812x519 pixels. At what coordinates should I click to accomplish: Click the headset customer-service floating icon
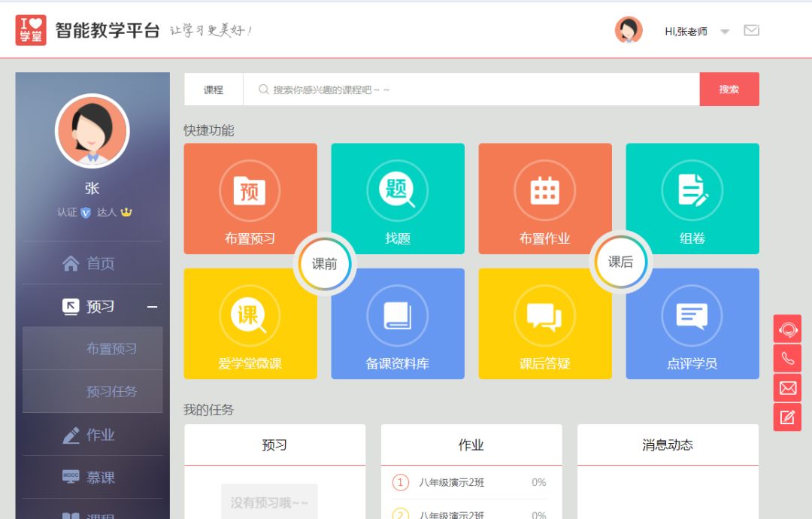(x=787, y=329)
